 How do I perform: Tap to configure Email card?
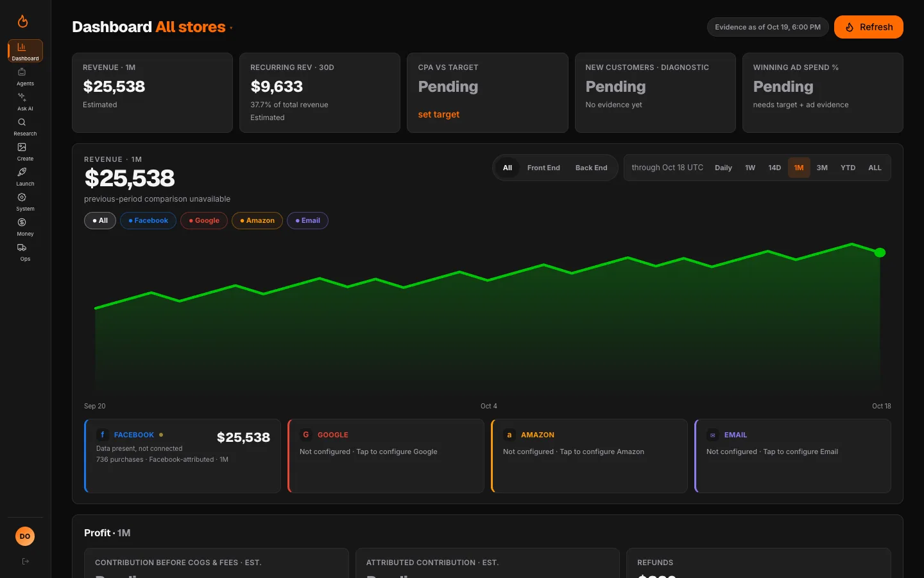click(x=792, y=456)
